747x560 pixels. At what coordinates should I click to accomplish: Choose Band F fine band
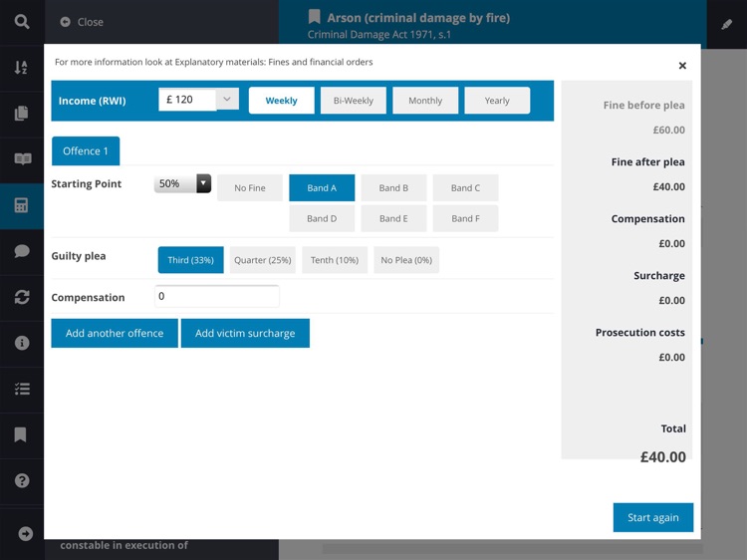click(465, 218)
